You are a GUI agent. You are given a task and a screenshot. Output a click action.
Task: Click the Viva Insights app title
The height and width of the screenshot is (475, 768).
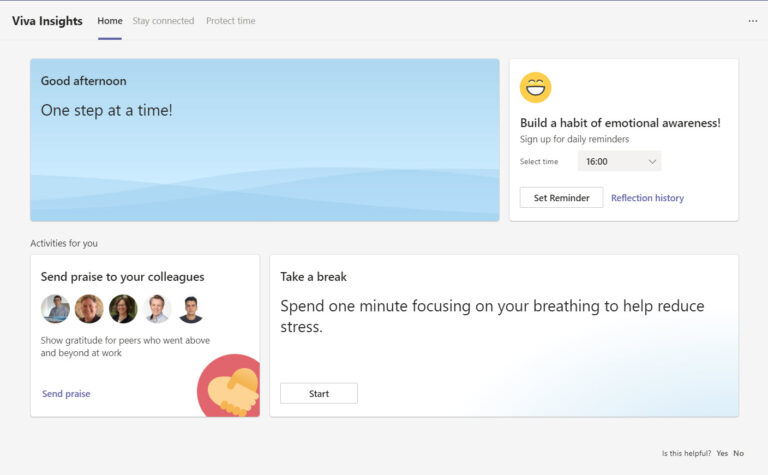click(47, 21)
